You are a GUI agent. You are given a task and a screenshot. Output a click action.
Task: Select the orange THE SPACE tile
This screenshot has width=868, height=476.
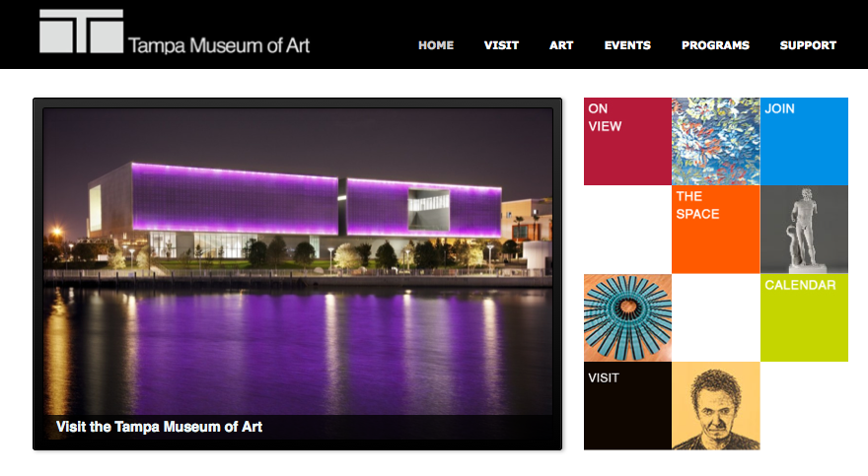tap(716, 230)
